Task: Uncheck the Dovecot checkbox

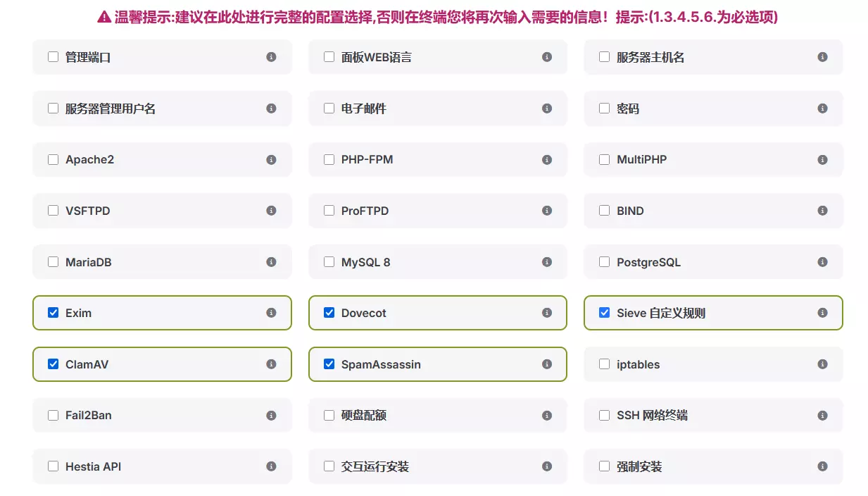Action: point(329,313)
